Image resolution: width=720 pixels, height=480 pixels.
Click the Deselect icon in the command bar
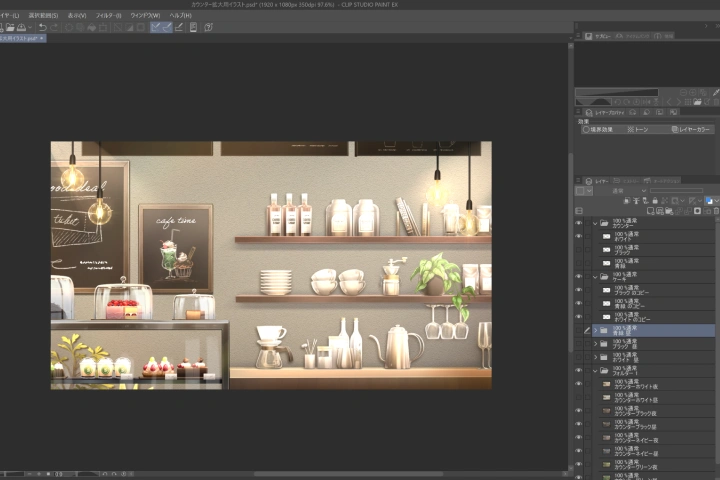click(x=118, y=27)
